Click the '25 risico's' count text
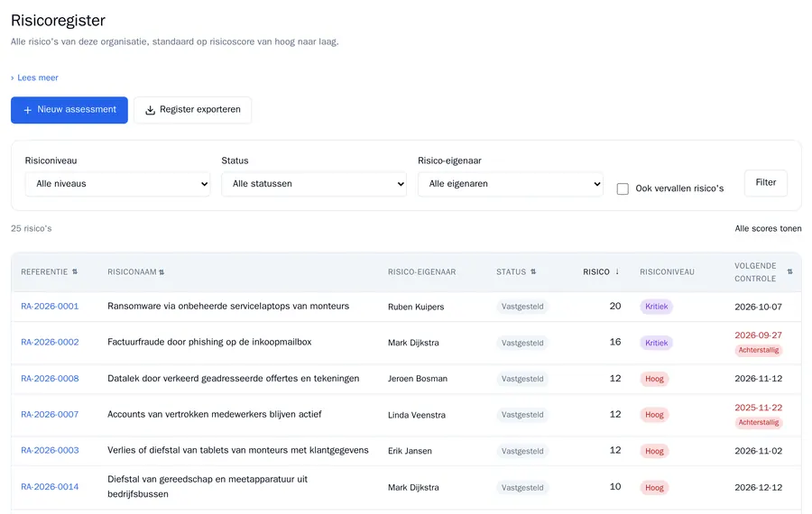Screen dimensions: 812x514 31,228
